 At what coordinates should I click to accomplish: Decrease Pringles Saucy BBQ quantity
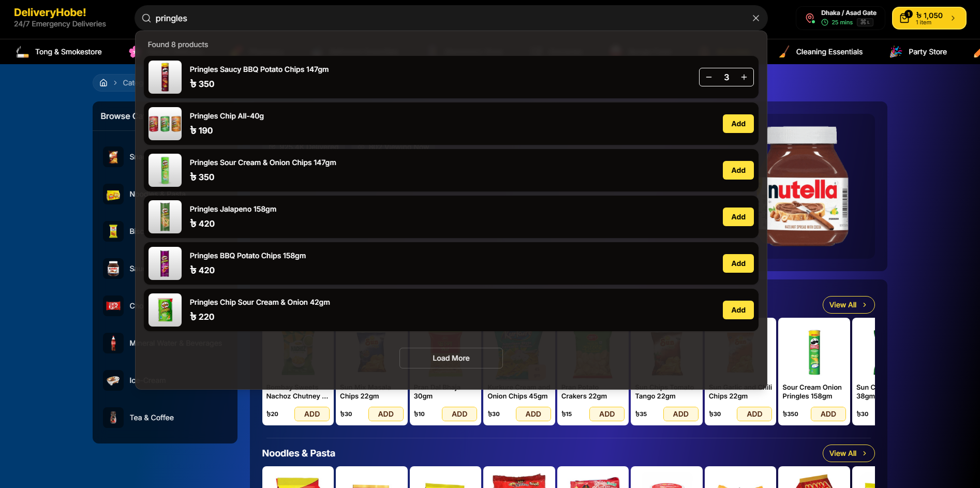[x=709, y=77]
